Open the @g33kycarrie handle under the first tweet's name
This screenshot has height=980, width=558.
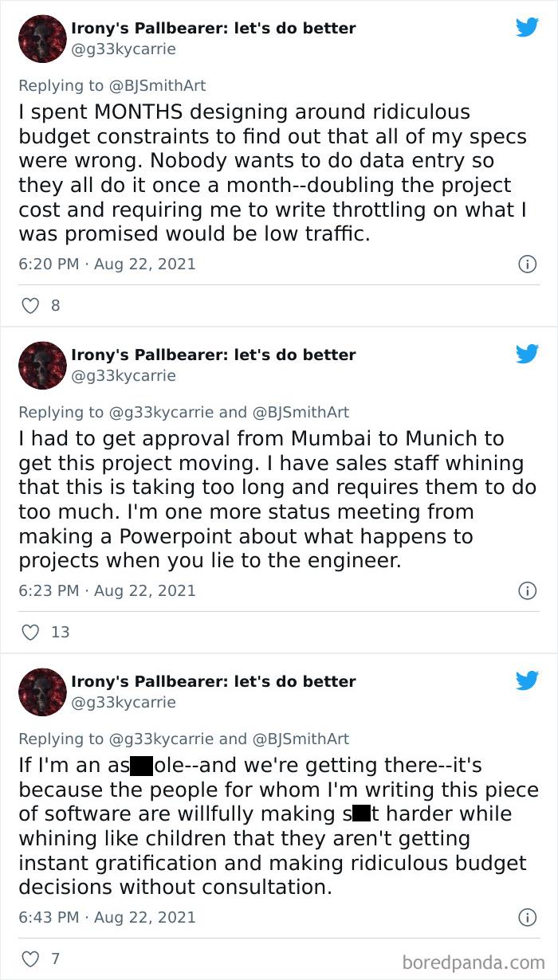pyautogui.click(x=124, y=49)
